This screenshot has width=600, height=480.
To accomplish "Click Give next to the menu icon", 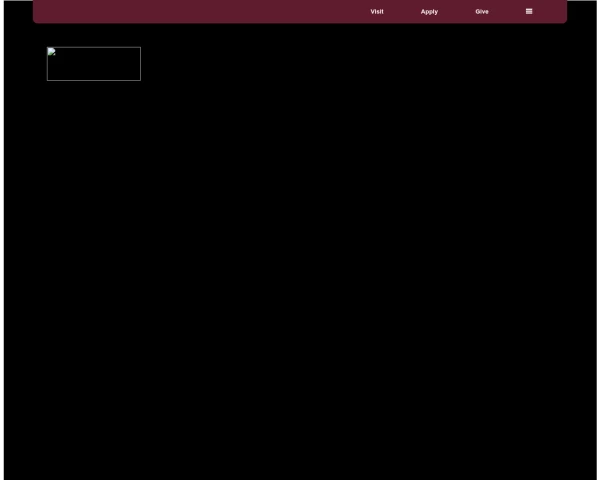I will [482, 11].
